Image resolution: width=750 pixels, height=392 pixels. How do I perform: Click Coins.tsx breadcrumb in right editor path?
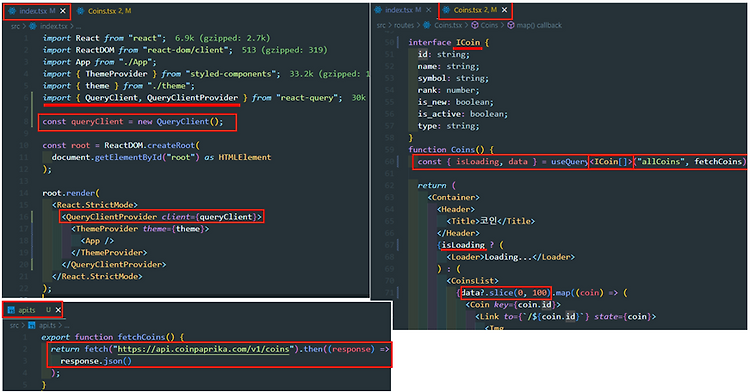pos(448,25)
